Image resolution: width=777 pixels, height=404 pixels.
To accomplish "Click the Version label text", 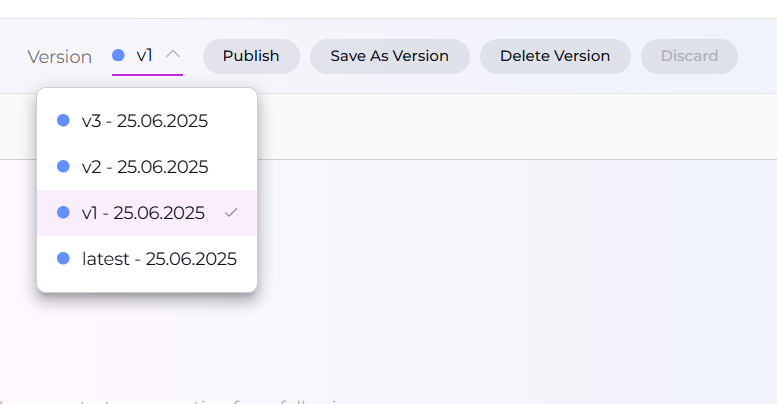I will (59, 57).
